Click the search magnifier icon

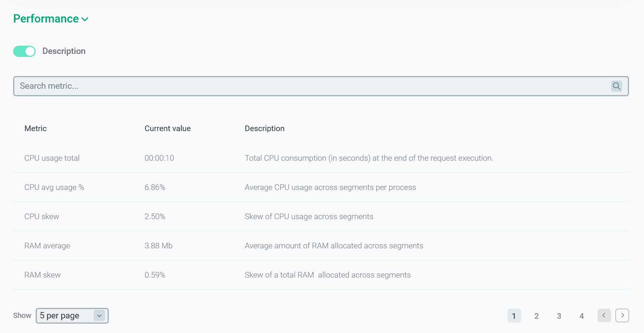coord(616,86)
